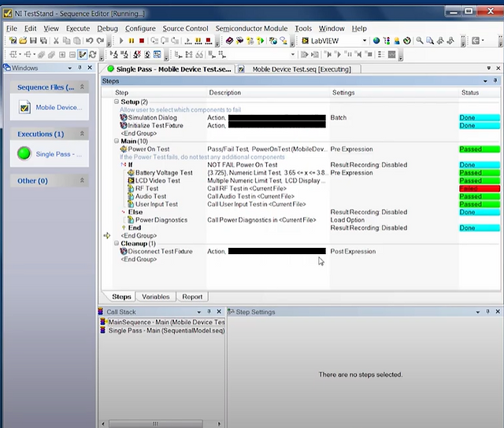Select the Mobile Device sequence file link
Screen dimensions: 504x428
pos(59,107)
